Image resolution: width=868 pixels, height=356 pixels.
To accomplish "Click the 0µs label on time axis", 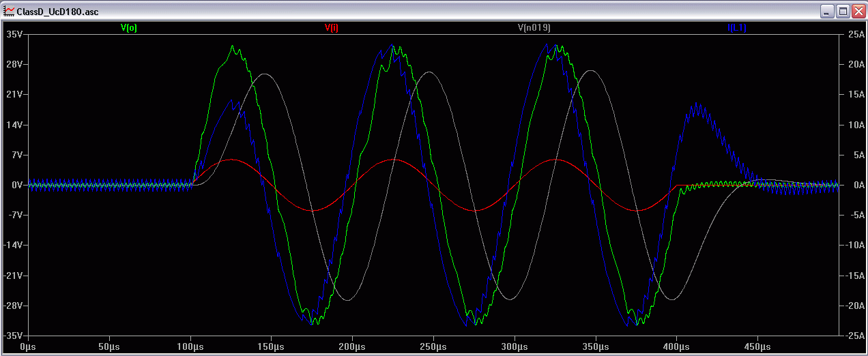I will pyautogui.click(x=28, y=346).
